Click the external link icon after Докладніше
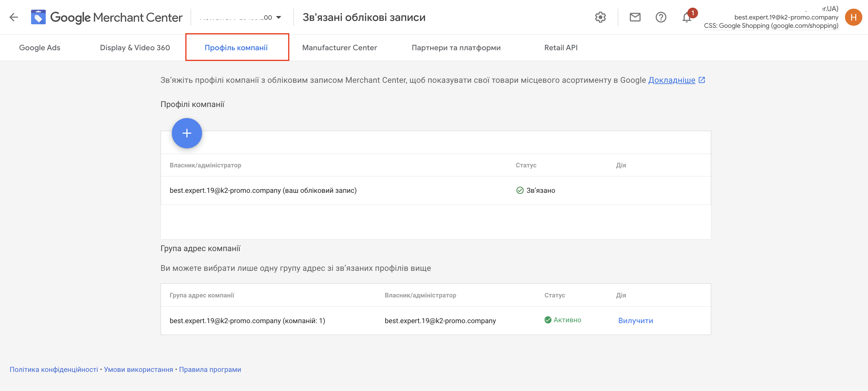This screenshot has width=868, height=391. tap(702, 80)
